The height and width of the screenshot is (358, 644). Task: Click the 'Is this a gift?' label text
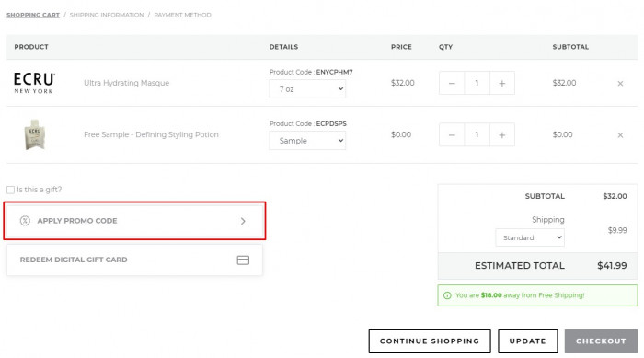point(39,190)
